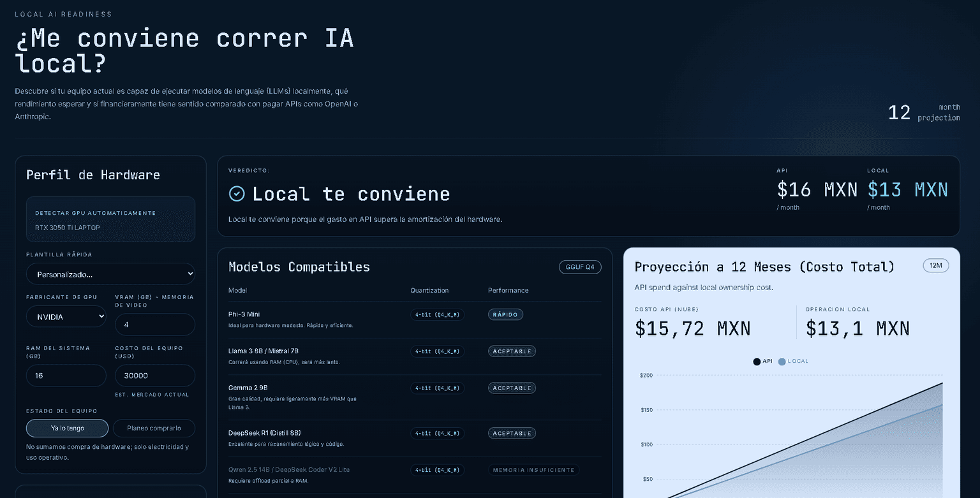Click 4-bit quantization tag for Gemma 2 9B
Screen dimensions: 980x498
437,388
